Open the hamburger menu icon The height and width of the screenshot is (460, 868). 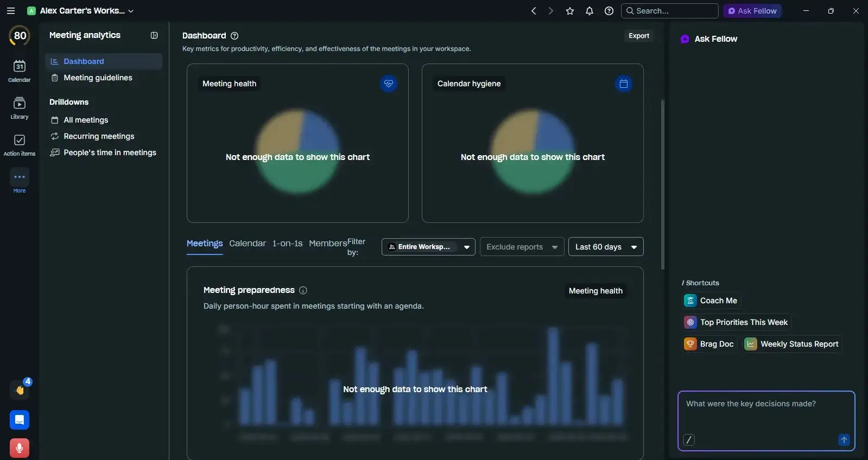click(11, 11)
